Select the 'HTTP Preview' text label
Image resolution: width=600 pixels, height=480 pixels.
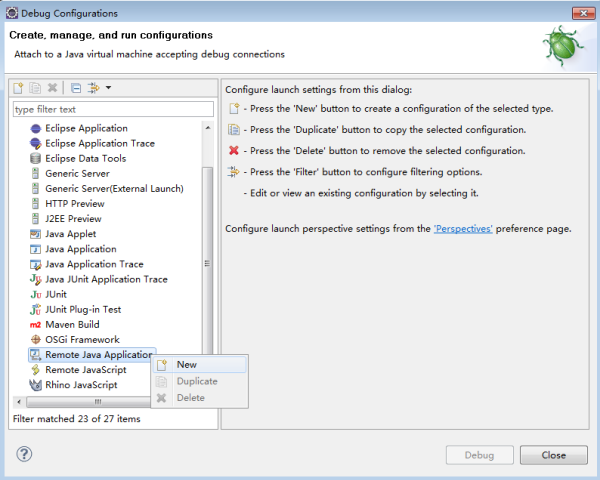click(x=75, y=204)
